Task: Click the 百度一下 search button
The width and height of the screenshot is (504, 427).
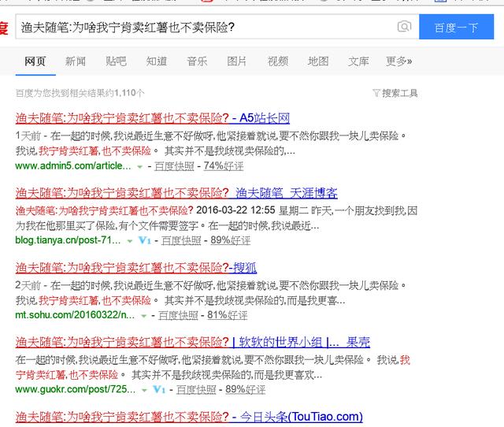Action: click(x=456, y=27)
